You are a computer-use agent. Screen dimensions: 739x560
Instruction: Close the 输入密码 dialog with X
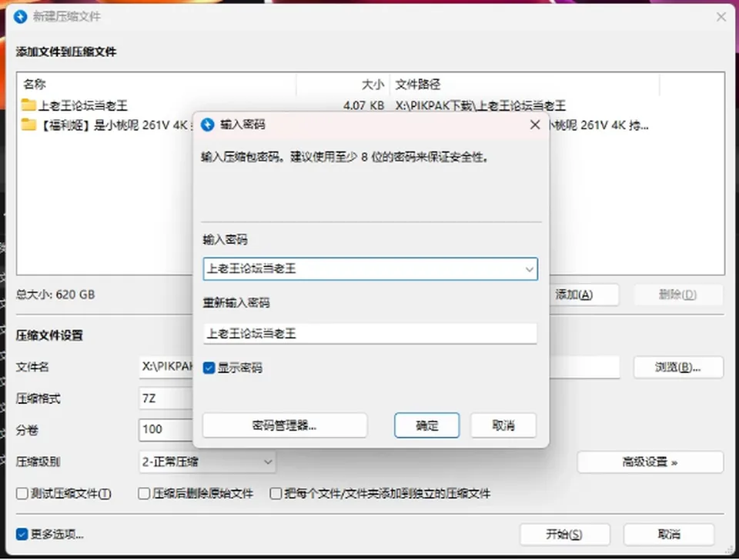pyautogui.click(x=535, y=125)
